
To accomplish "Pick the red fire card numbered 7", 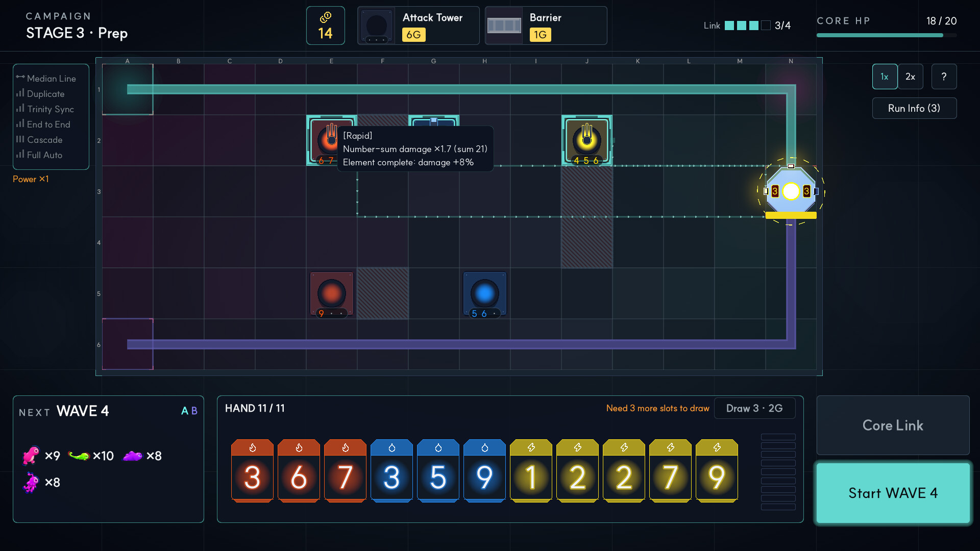I will [345, 471].
